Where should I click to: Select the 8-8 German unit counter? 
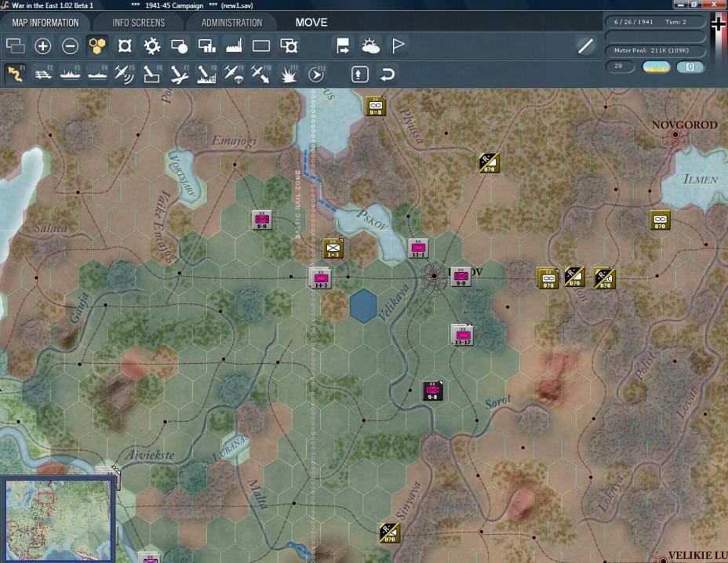point(261,220)
